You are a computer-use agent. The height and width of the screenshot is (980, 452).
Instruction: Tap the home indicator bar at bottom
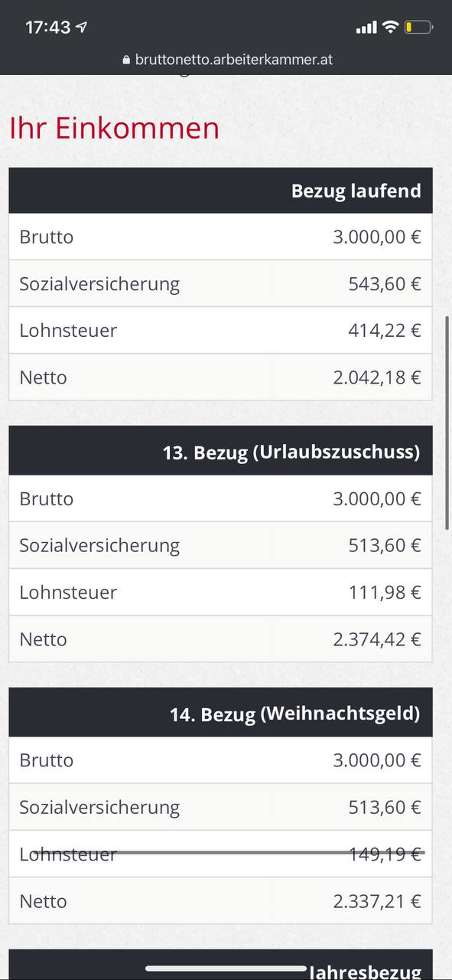[226, 969]
